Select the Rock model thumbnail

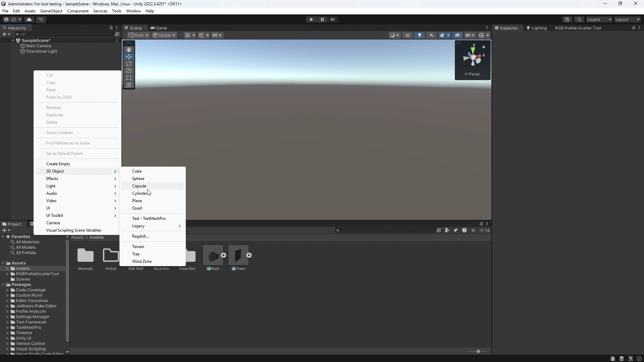click(213, 255)
